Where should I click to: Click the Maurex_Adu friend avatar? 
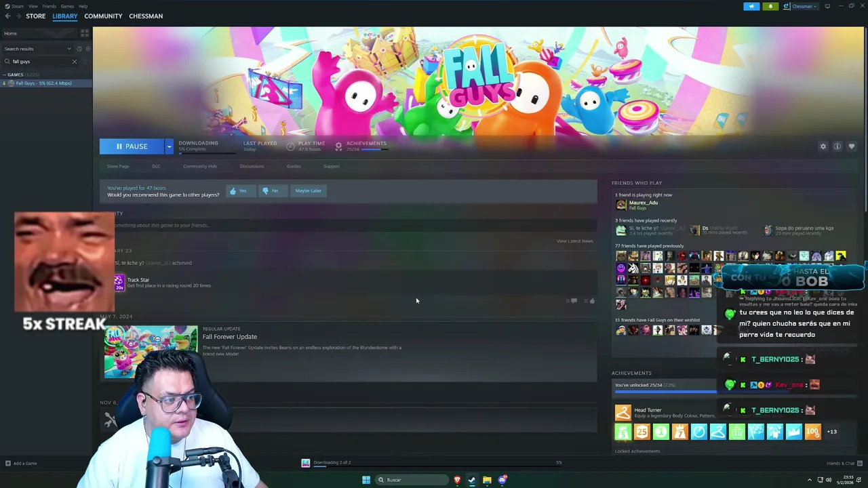pos(620,205)
